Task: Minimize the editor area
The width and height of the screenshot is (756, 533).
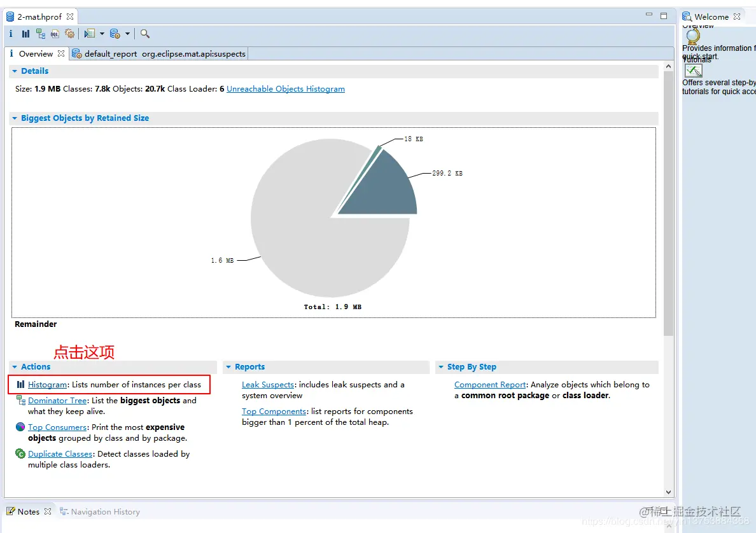Action: (649, 15)
